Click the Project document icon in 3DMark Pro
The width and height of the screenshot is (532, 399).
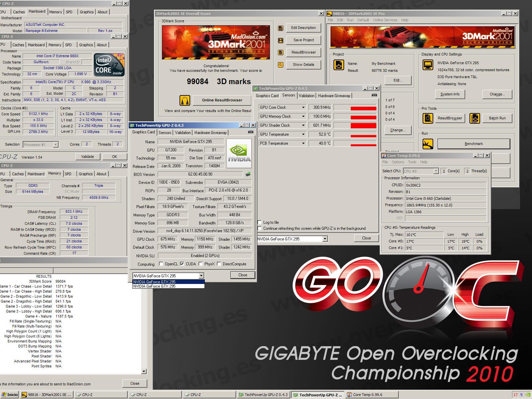[338, 65]
